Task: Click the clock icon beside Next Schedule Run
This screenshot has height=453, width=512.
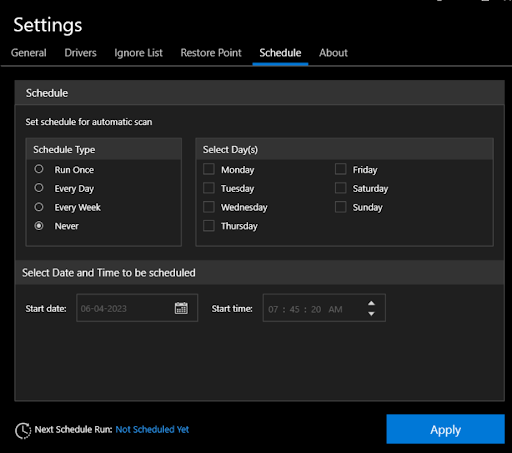Action: 23,431
